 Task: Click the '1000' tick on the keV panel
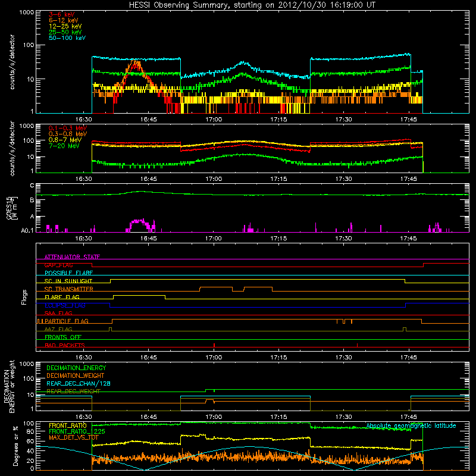[27, 12]
